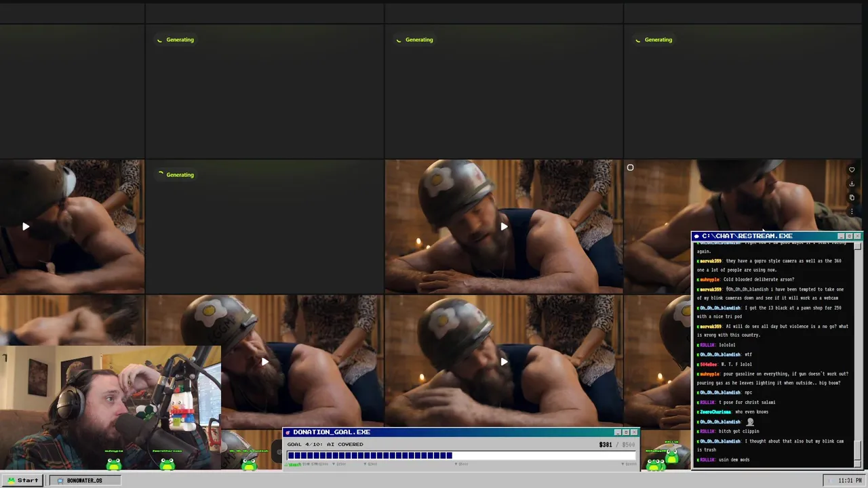Viewport: 868px width, 488px height.
Task: Click the donation goal progress bar
Action: click(x=461, y=455)
